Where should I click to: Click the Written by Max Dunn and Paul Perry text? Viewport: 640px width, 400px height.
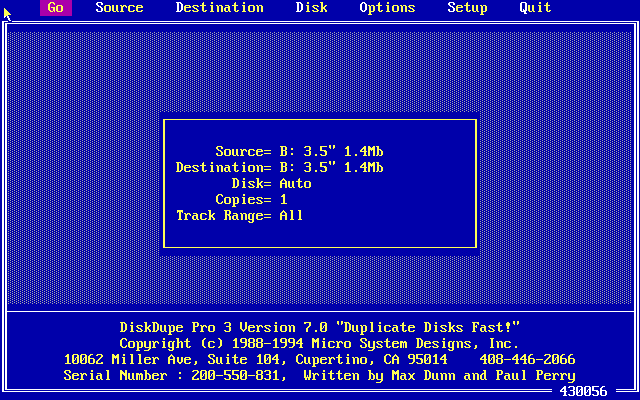click(x=439, y=376)
